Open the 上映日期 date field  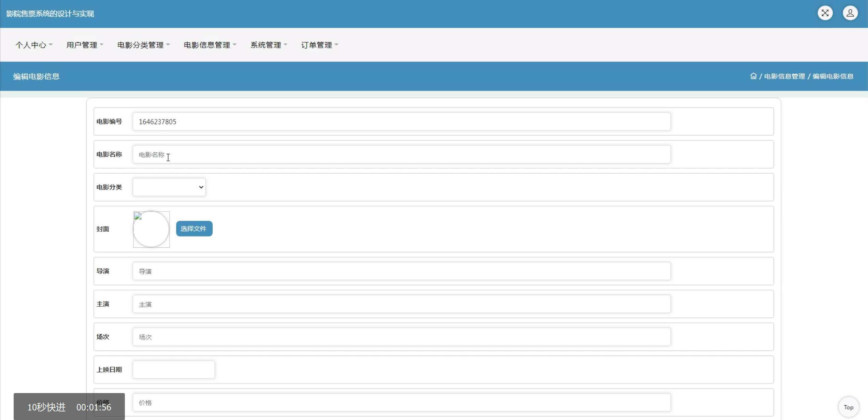coord(174,370)
